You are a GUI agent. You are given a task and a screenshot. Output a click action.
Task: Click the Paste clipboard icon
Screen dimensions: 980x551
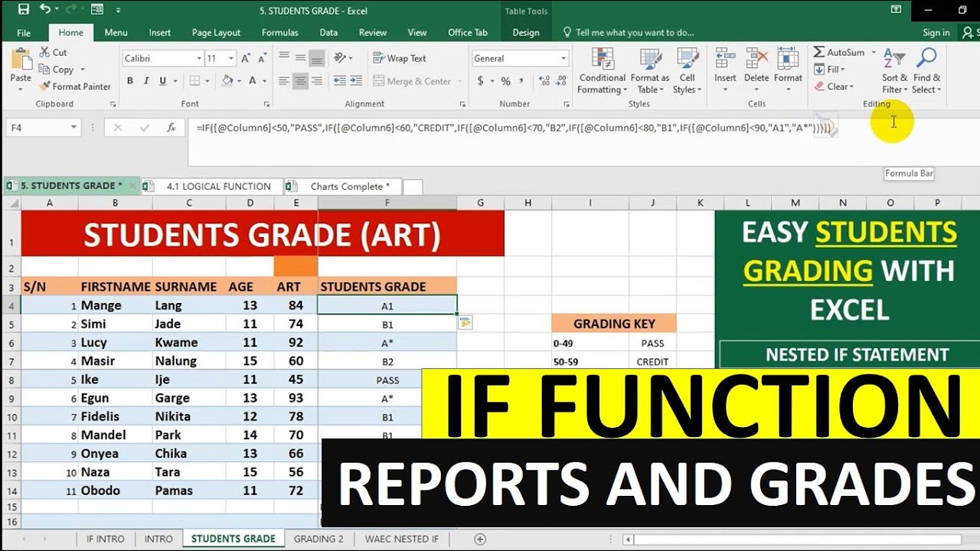click(21, 60)
